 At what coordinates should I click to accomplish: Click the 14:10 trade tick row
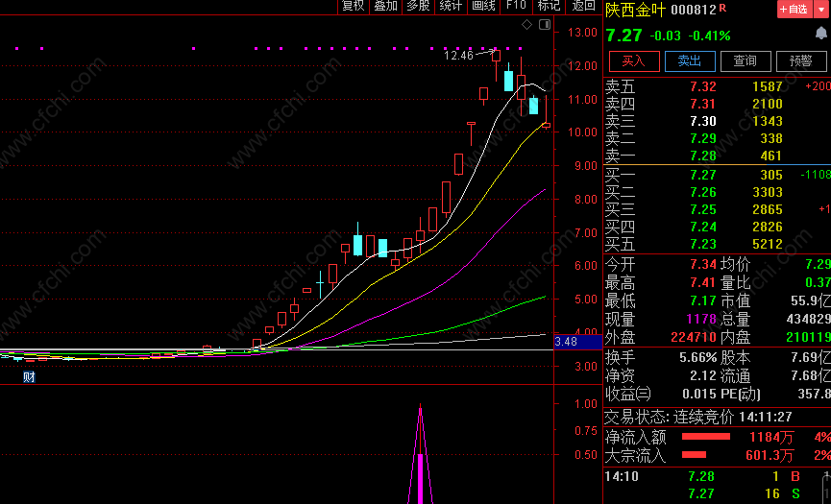(717, 476)
